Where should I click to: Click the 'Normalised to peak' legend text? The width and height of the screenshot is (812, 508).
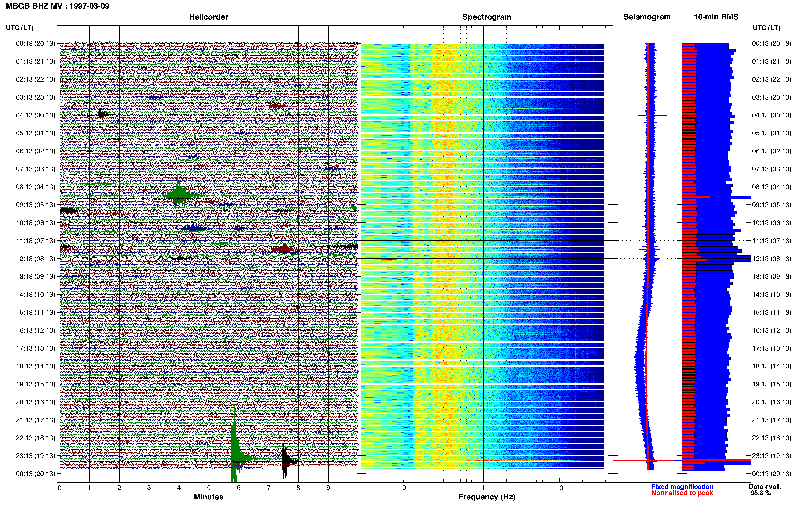(682, 493)
